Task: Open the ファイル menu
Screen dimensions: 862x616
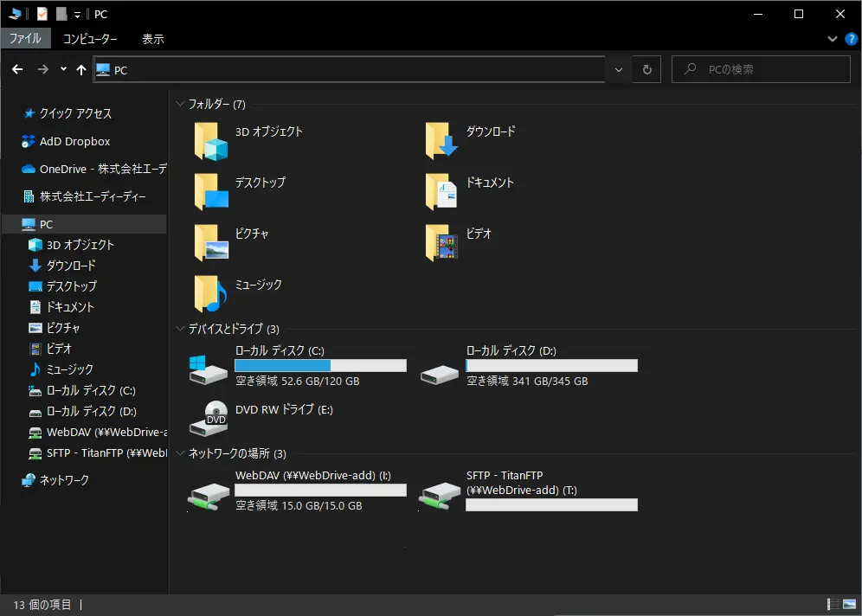Action: coord(25,39)
